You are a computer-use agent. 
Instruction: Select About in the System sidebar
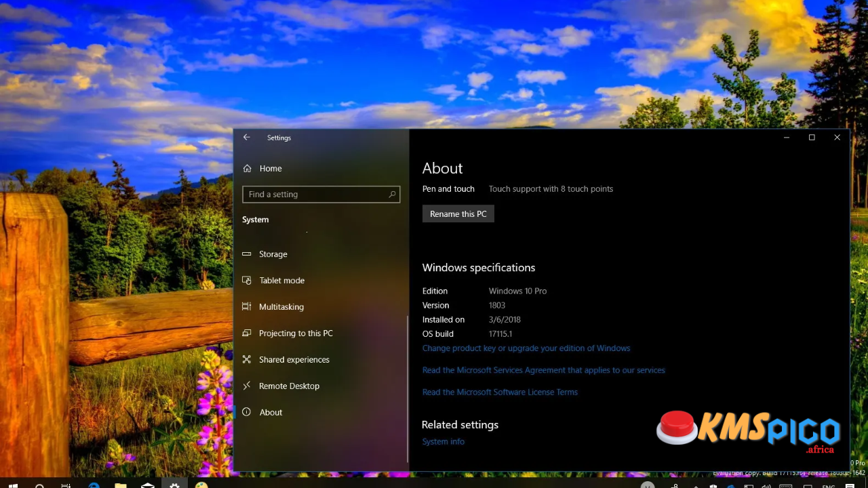point(271,413)
